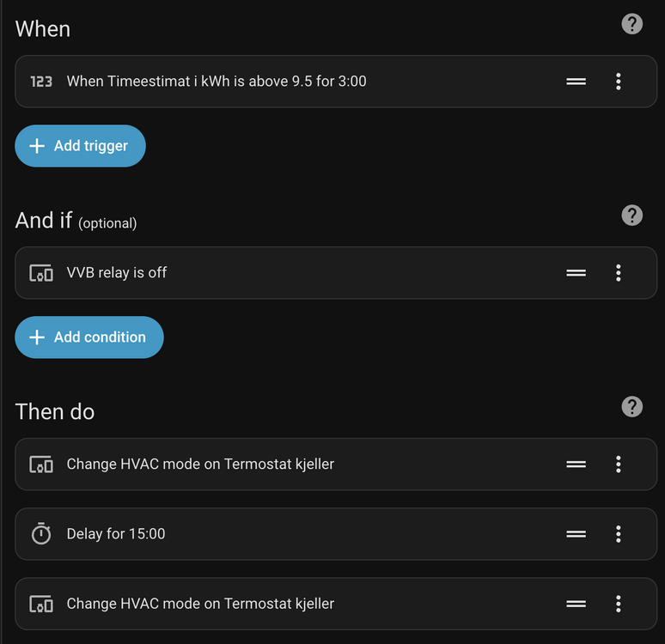Open the overflow menu of the last HVAC action
Screen dimensions: 665x644
click(619, 604)
